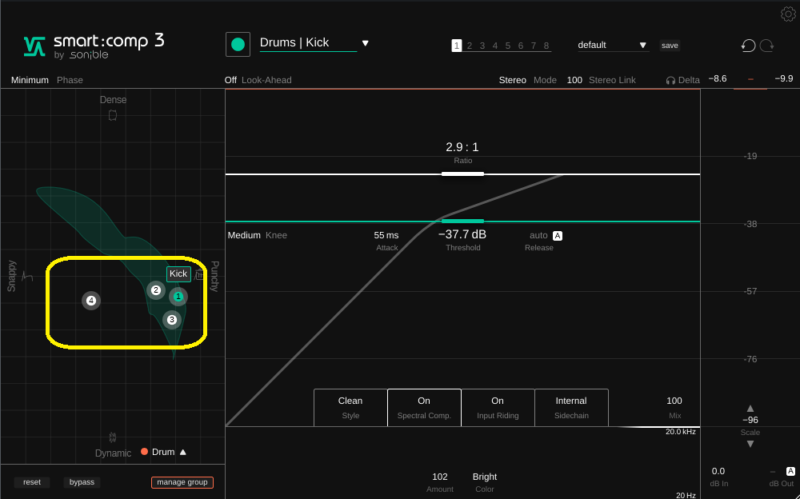
Task: Expand the Drum group selector arrow
Action: click(x=183, y=452)
